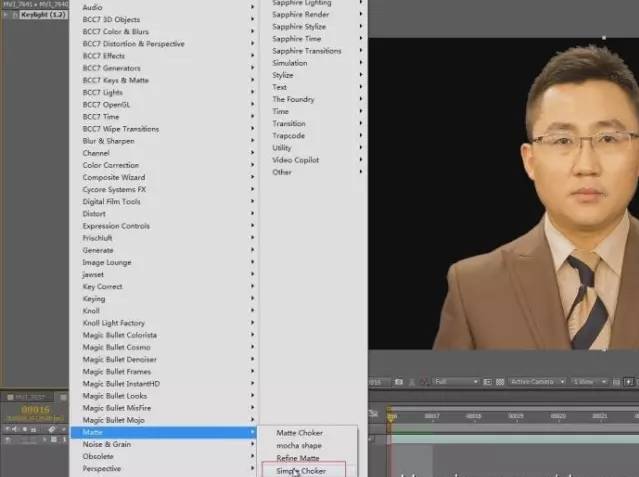Open the BCC7 Color & Blurs submenu

[x=163, y=32]
